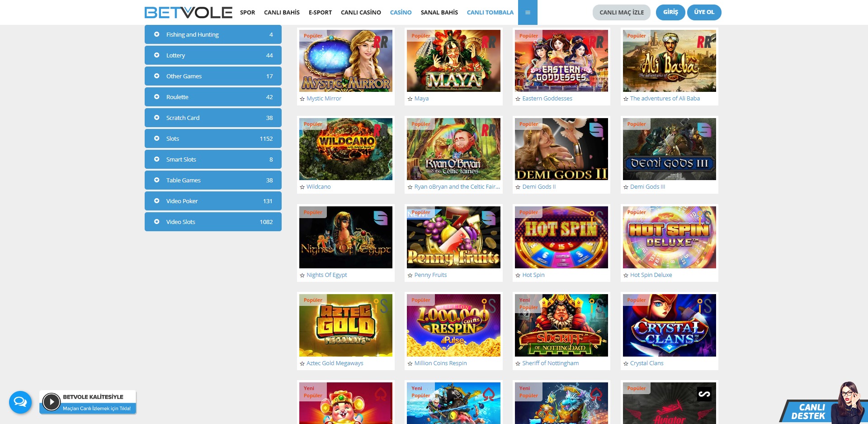Viewport: 868px width, 424px height.
Task: Expand the Video Slots category
Action: coord(213,222)
